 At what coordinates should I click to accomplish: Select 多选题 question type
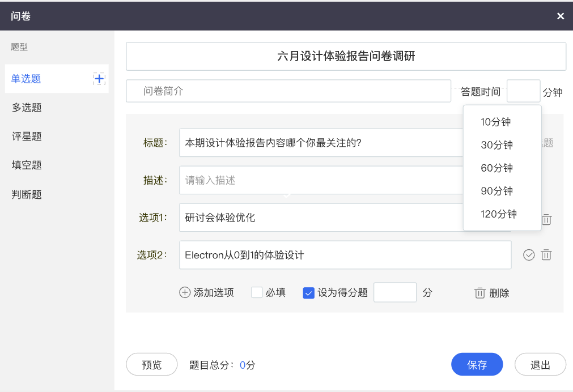click(x=27, y=108)
